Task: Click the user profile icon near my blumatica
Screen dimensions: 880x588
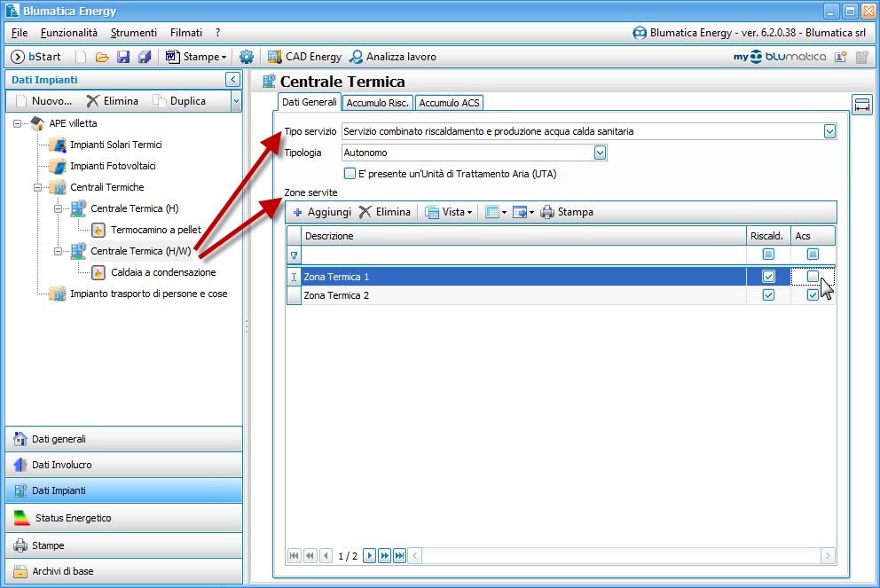Action: pyautogui.click(x=841, y=57)
